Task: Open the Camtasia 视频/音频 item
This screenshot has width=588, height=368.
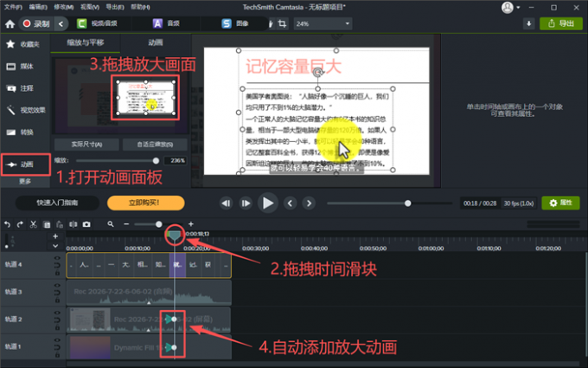Action: 97,23
